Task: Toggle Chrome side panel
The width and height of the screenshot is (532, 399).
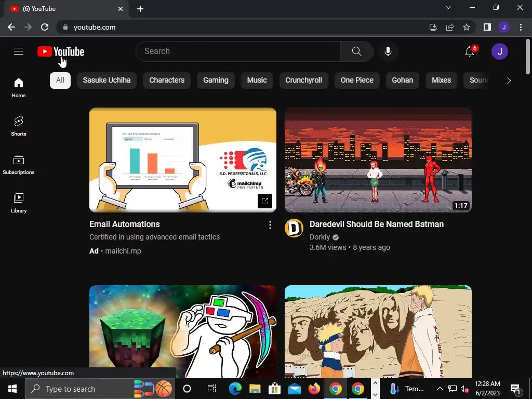Action: (487, 27)
